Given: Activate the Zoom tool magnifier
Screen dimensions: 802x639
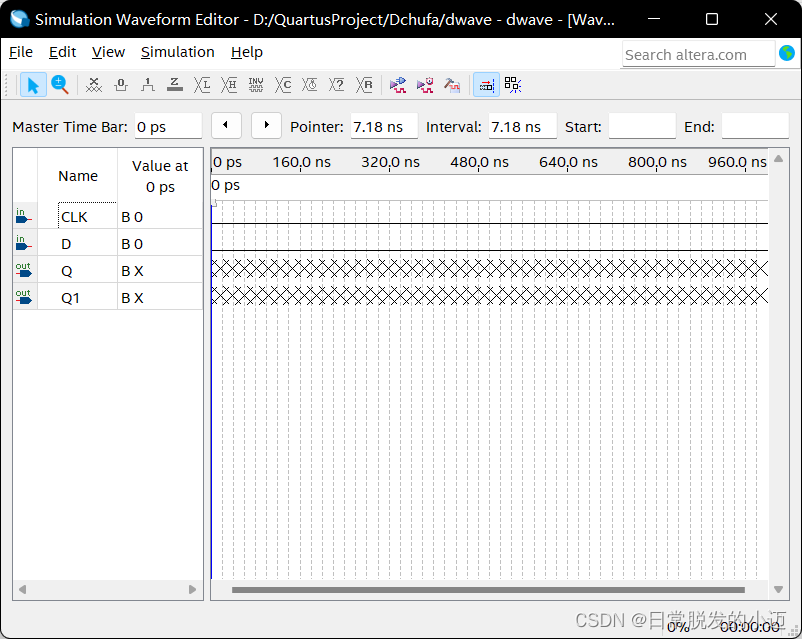Looking at the screenshot, I should [x=60, y=85].
